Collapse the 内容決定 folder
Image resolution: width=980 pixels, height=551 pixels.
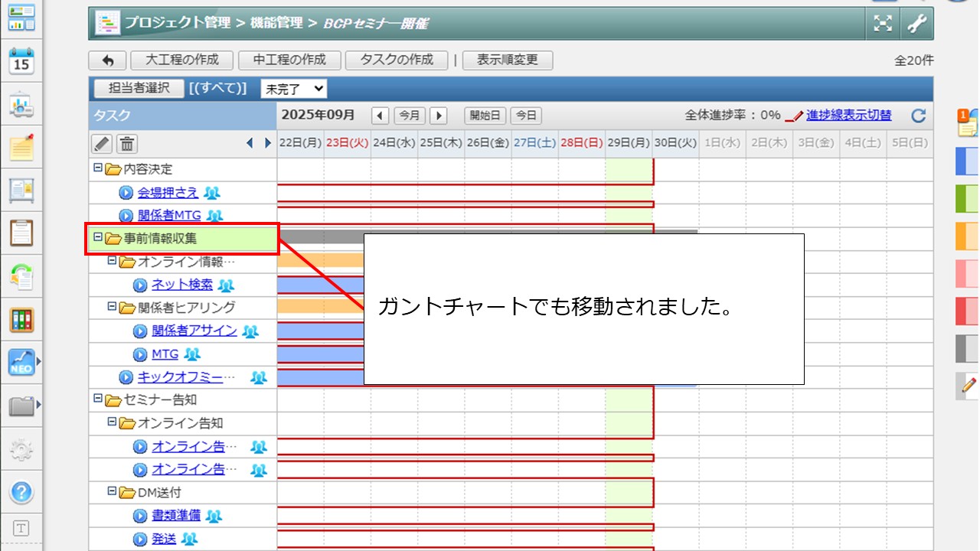click(97, 168)
